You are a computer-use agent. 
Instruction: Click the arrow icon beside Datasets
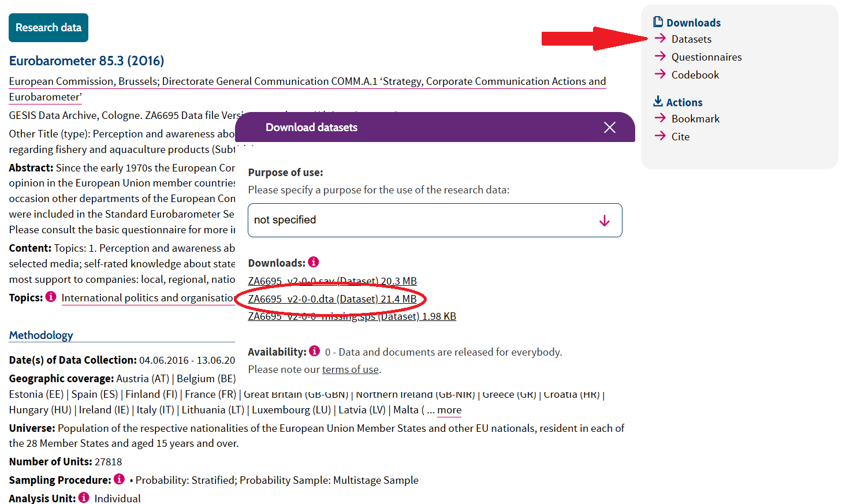click(x=660, y=39)
